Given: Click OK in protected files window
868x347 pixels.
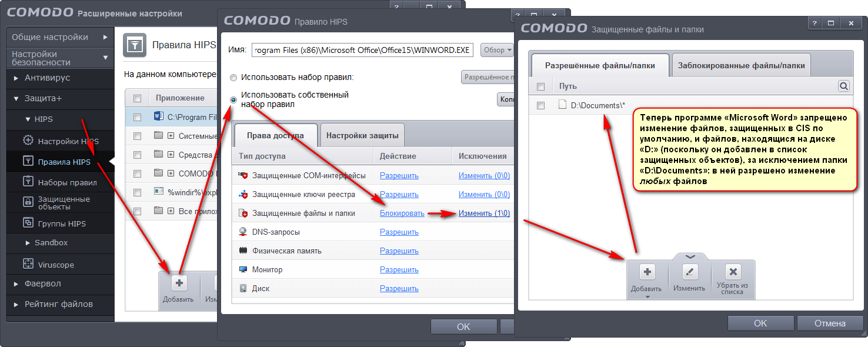Looking at the screenshot, I should click(760, 323).
